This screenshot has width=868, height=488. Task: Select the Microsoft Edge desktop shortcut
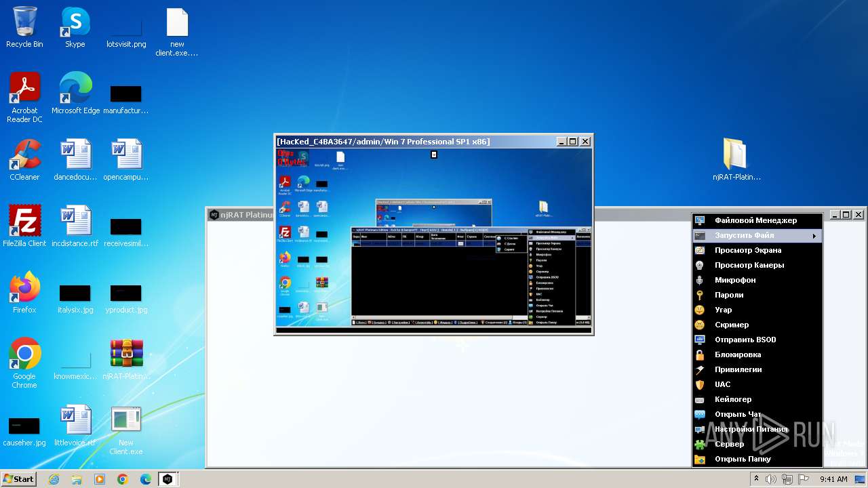coord(75,94)
